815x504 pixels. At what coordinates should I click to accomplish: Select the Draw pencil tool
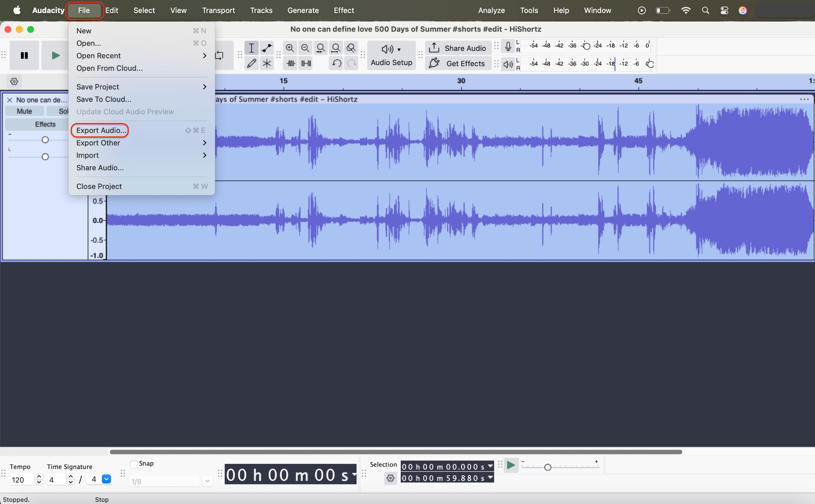pyautogui.click(x=251, y=63)
